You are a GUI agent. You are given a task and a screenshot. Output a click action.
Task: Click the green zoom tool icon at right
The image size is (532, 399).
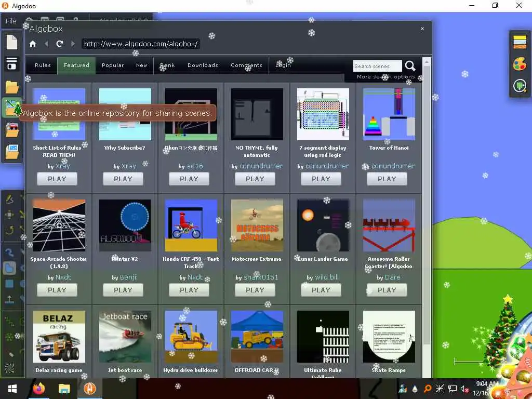(x=520, y=86)
